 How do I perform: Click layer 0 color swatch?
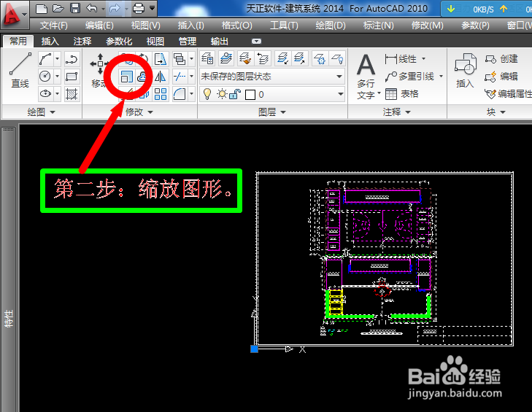point(250,95)
